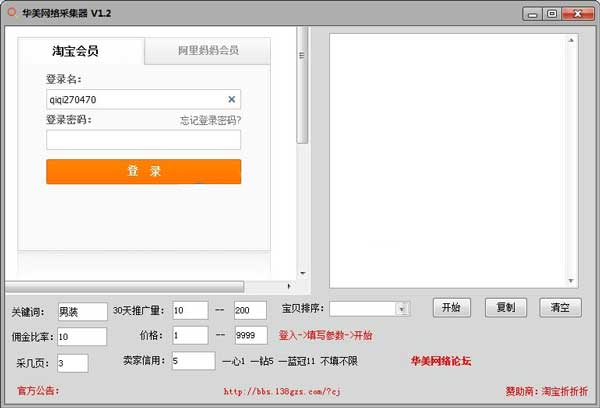Viewport: 600px width, 408px height.
Task: Click the 登入->填写参数->开始 hint text
Action: pos(326,336)
